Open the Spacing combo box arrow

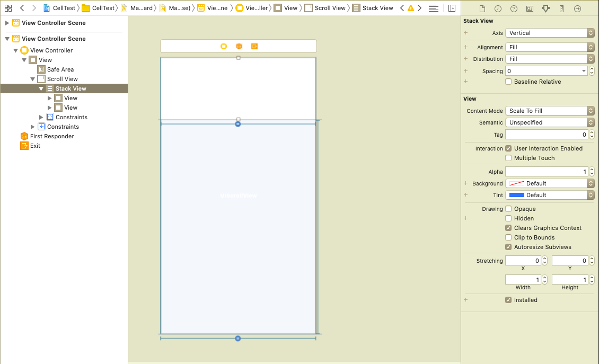pyautogui.click(x=584, y=71)
